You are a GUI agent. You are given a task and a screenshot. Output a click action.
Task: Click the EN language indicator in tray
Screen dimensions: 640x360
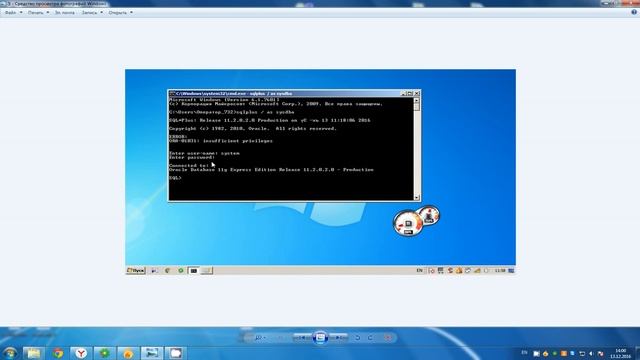(x=524, y=353)
